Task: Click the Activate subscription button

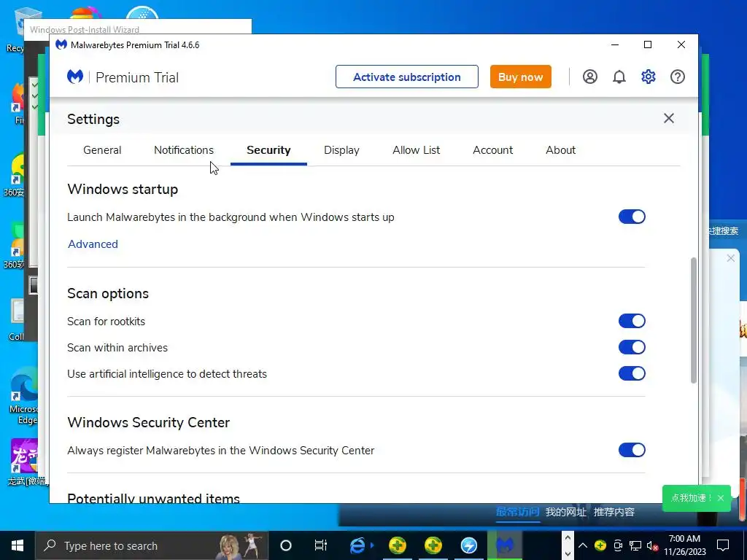Action: [x=407, y=77]
